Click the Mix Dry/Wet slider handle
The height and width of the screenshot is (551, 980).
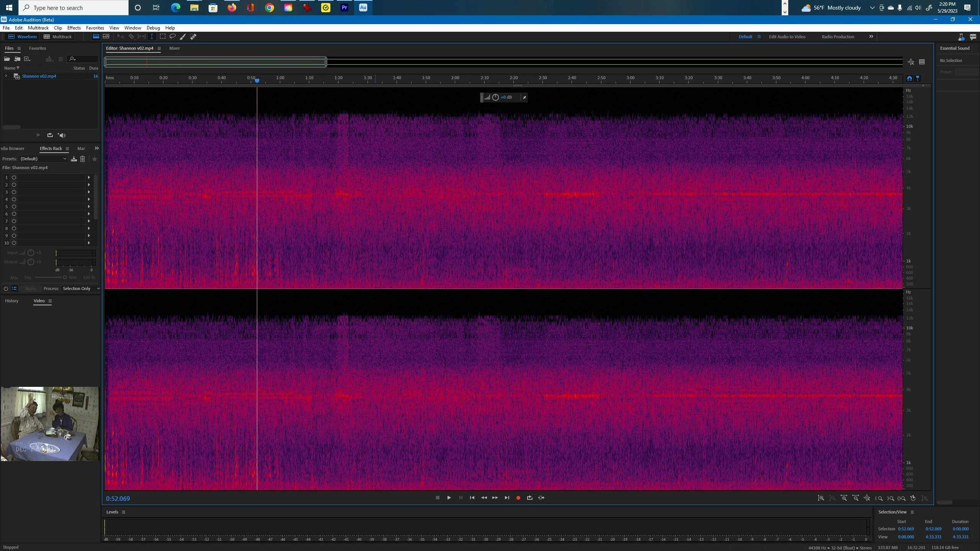click(65, 277)
